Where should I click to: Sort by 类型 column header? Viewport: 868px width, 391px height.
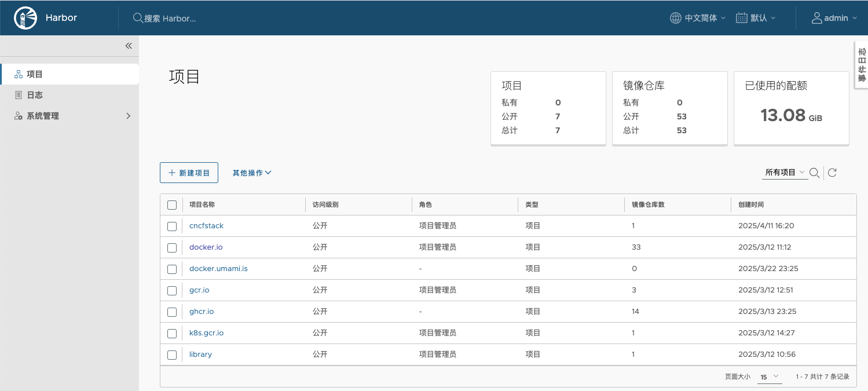pyautogui.click(x=532, y=205)
